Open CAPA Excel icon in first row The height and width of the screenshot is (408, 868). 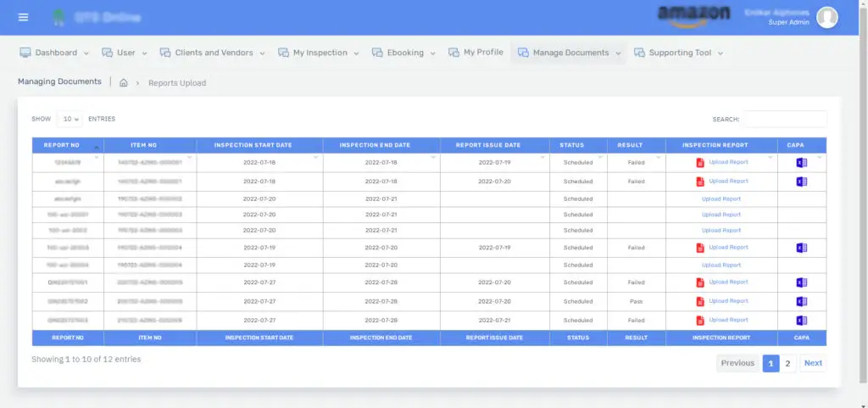pyautogui.click(x=802, y=162)
